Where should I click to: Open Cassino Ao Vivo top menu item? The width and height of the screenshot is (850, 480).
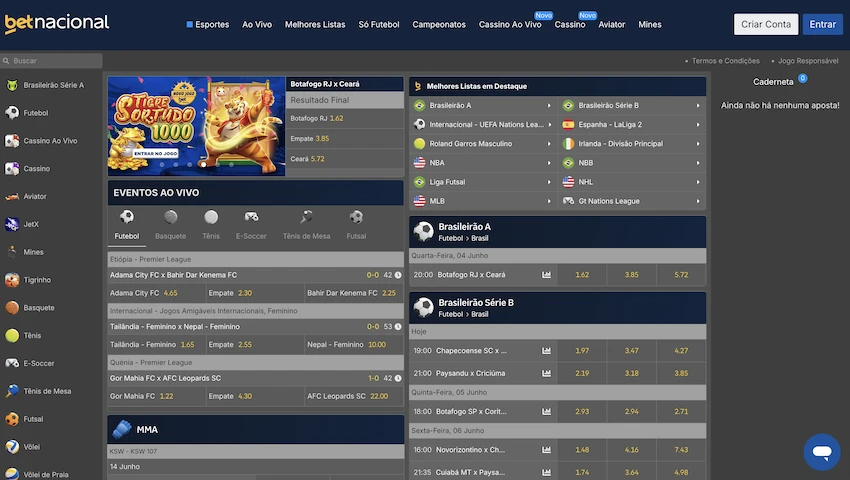pos(510,24)
